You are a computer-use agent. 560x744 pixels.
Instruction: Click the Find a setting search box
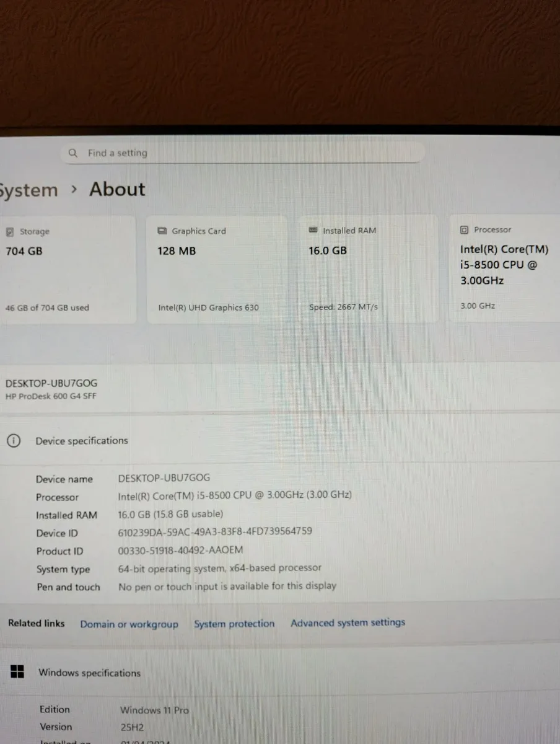[242, 153]
